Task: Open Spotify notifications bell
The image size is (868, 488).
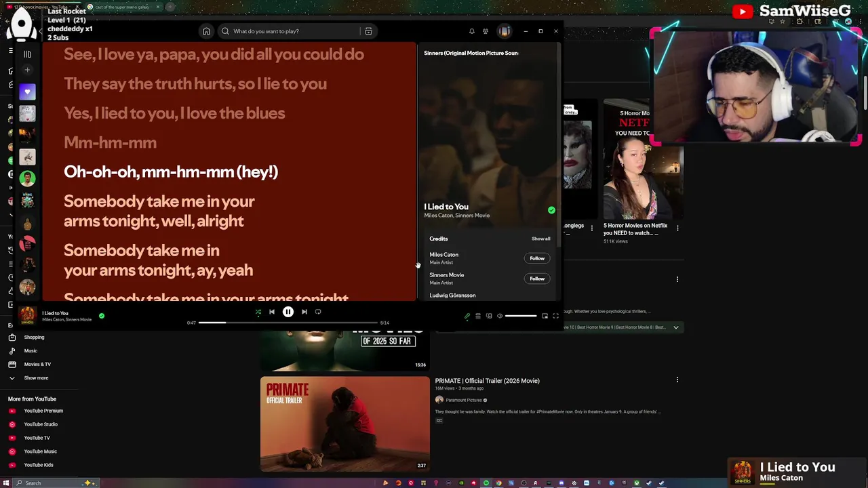Action: pos(472,31)
